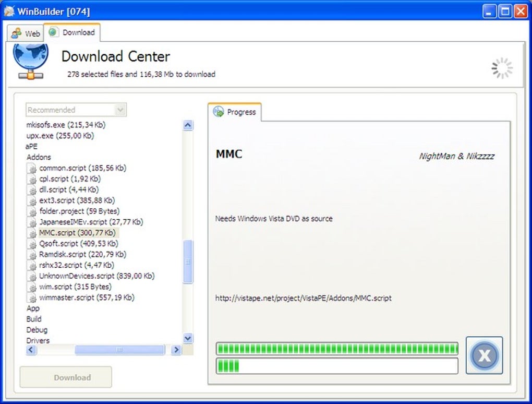The height and width of the screenshot is (404, 532).
Task: Select the aPE tree node
Action: coord(31,146)
